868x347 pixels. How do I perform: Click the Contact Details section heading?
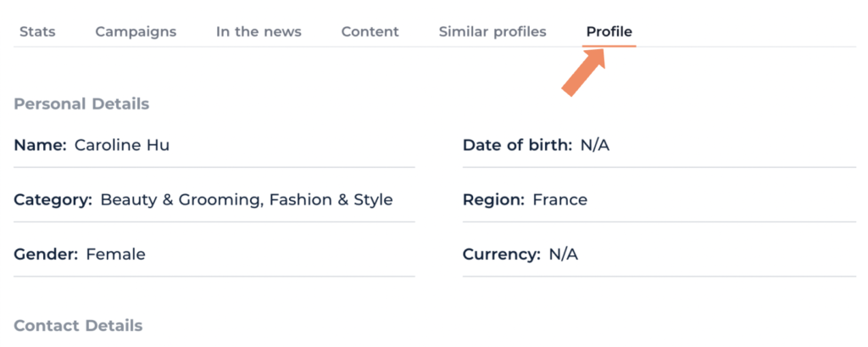[78, 326]
